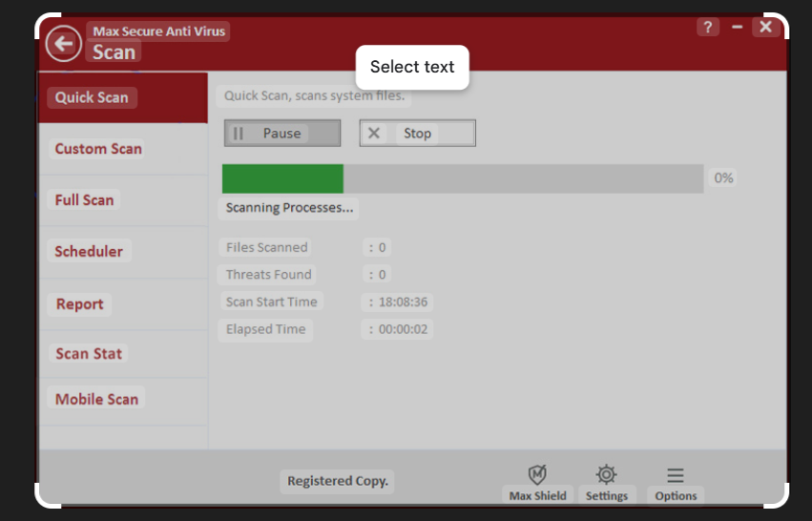The width and height of the screenshot is (812, 521).
Task: Click the Elapsed Time label
Action: tap(265, 329)
